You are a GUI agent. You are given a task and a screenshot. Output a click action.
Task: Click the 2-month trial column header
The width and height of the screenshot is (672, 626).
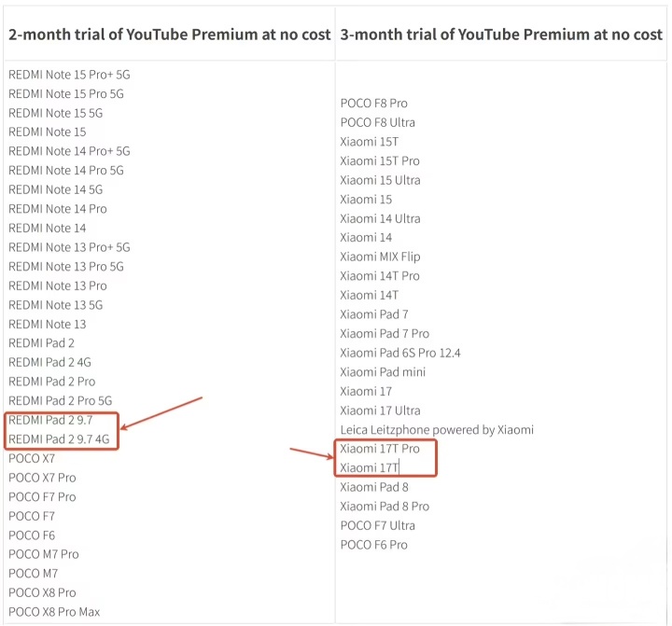pyautogui.click(x=169, y=35)
